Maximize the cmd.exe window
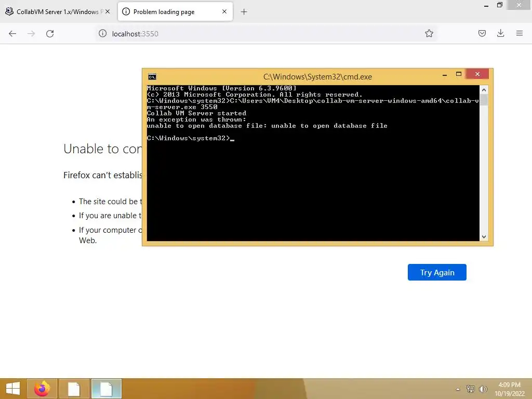 (x=459, y=74)
